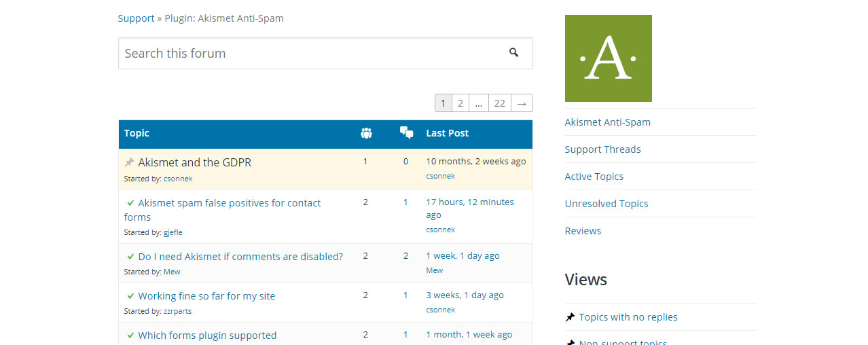Open the Support breadcrumb link
This screenshot has height=345, width=868.
(136, 18)
